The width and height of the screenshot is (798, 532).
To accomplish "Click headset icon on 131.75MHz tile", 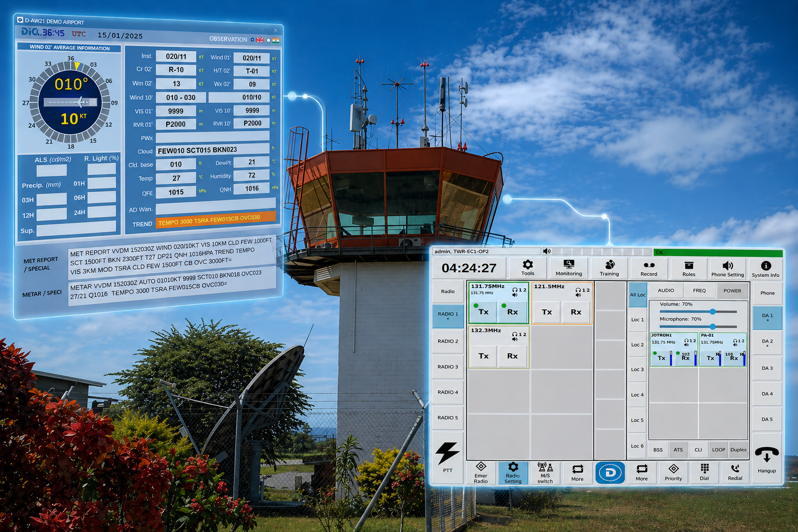I will pyautogui.click(x=514, y=290).
